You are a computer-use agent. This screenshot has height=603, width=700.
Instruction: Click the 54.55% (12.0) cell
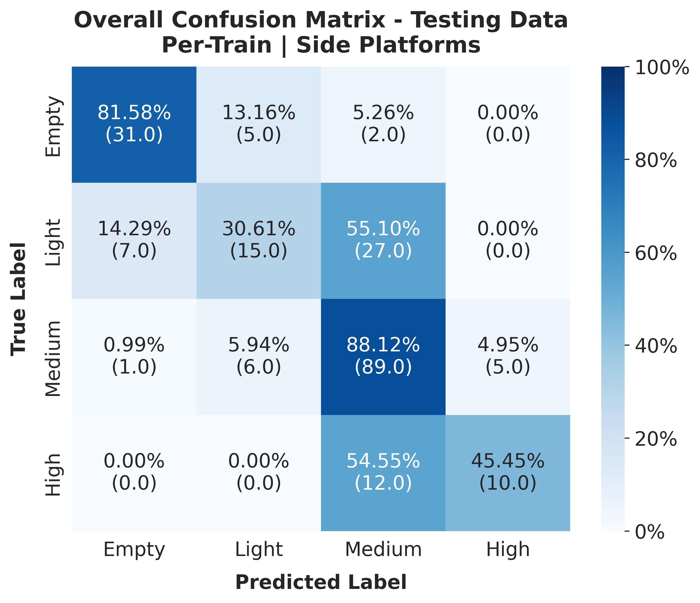pyautogui.click(x=383, y=472)
